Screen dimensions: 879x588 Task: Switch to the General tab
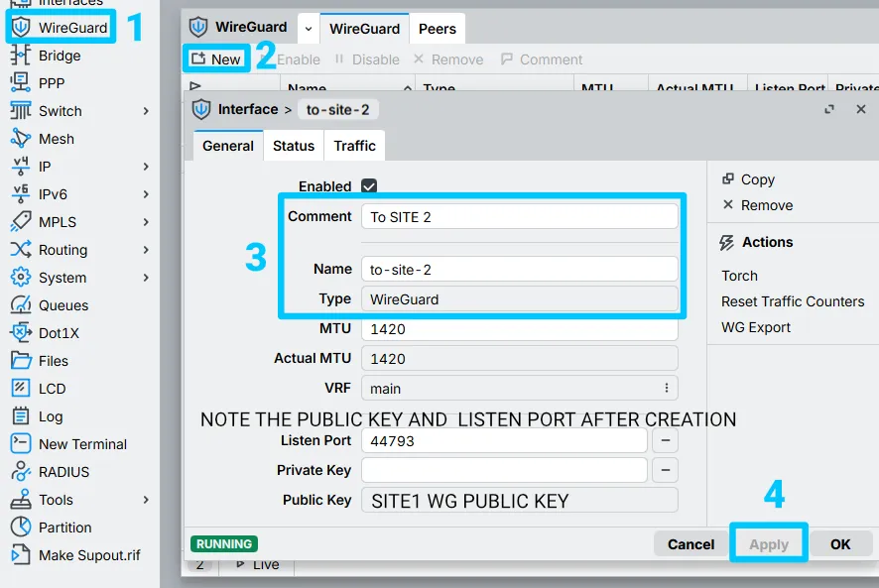tap(228, 146)
